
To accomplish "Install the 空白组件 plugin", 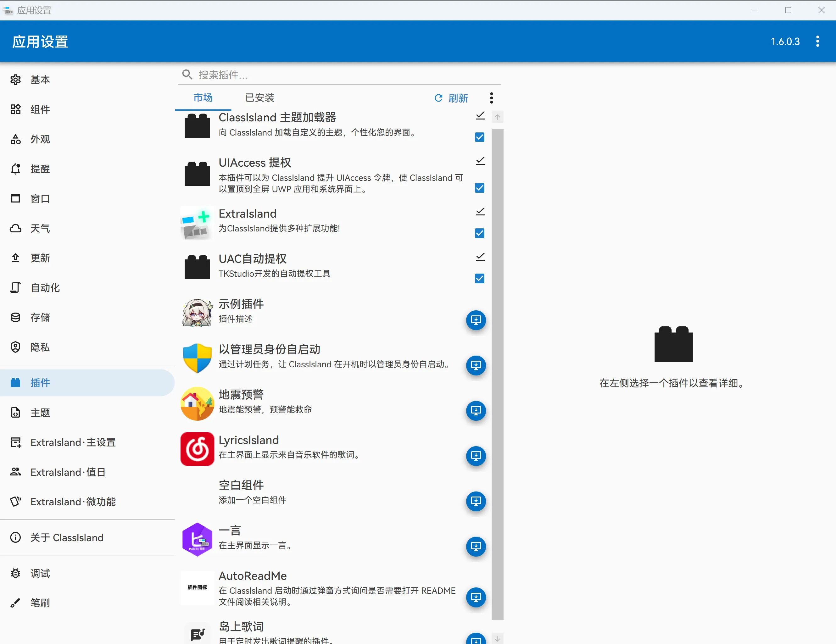I will 476,501.
